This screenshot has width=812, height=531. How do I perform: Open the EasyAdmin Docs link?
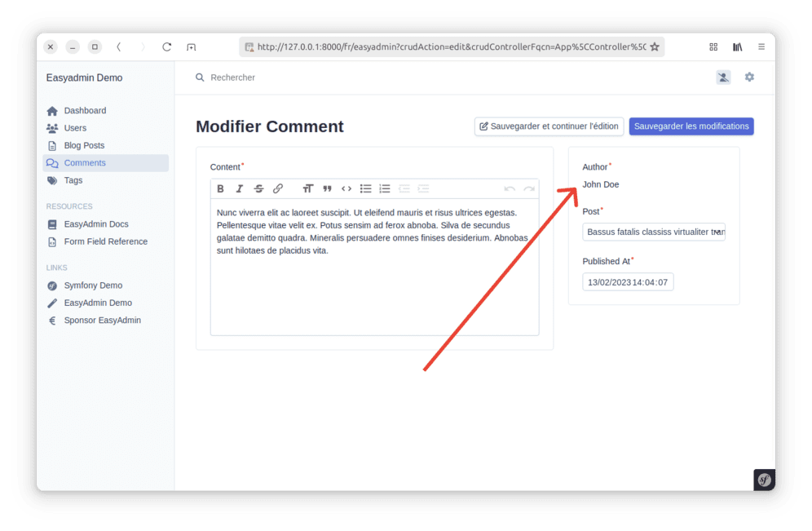(96, 224)
